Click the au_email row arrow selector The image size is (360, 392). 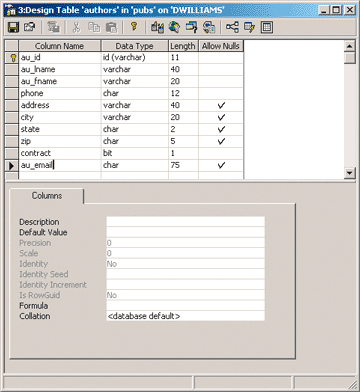[12, 165]
